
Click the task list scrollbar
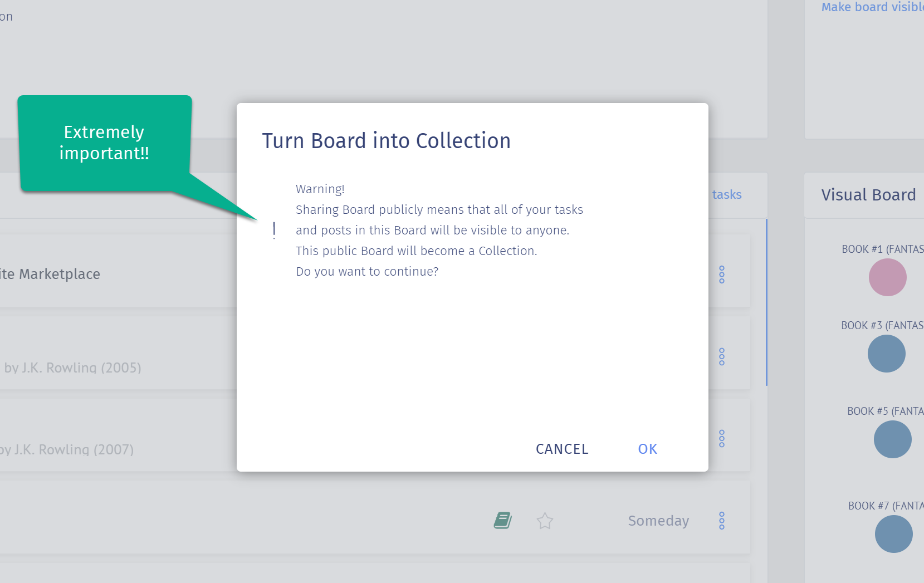766,302
